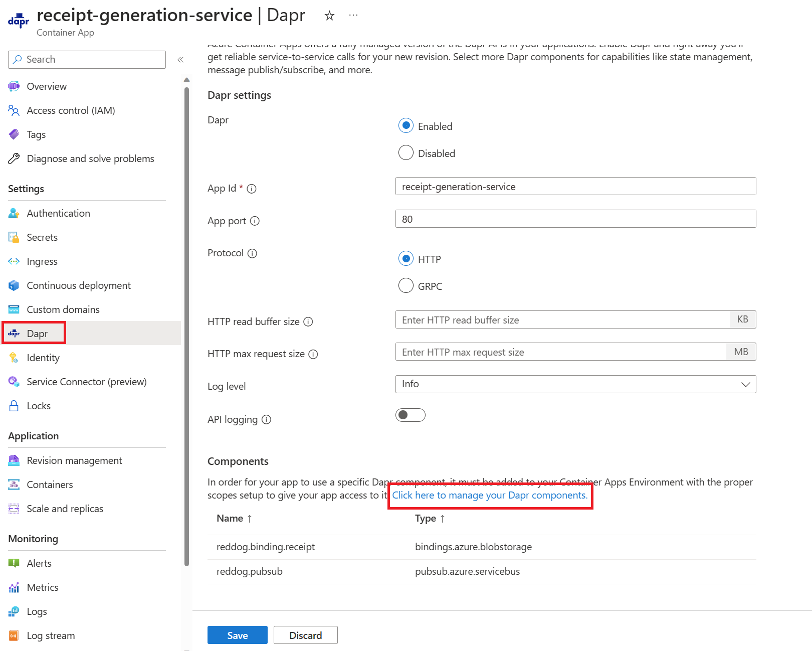Click pubsub.azure.servicebus type cell

pyautogui.click(x=467, y=571)
